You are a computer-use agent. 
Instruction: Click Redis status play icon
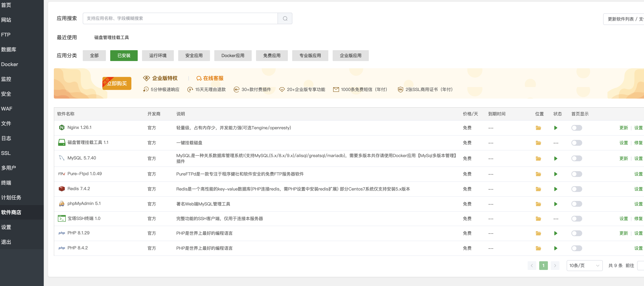click(555, 189)
